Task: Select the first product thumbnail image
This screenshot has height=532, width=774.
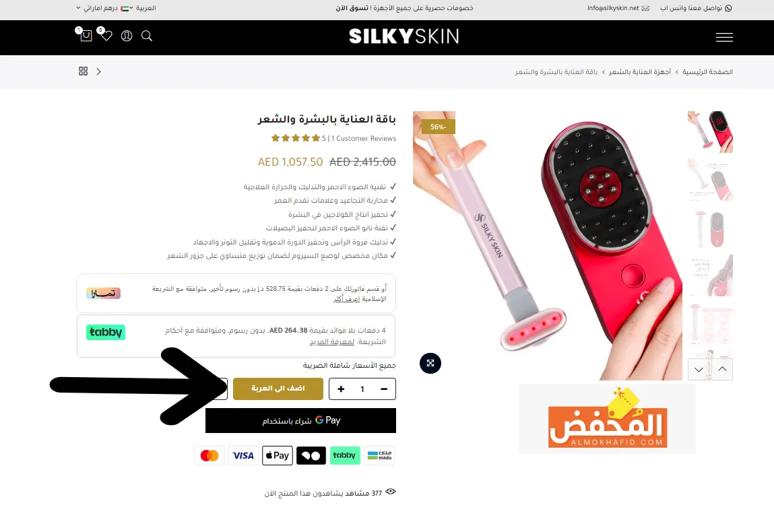Action: point(710,132)
